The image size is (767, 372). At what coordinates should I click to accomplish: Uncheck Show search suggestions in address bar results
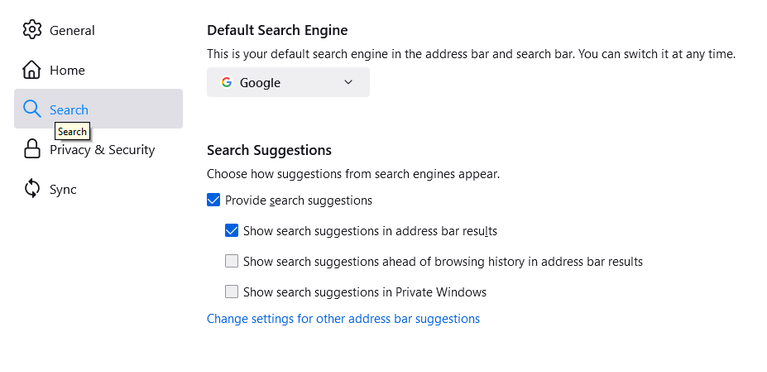[x=231, y=231]
